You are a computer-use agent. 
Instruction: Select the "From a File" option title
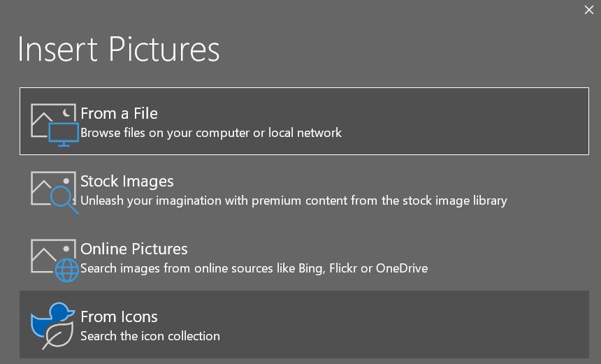tap(119, 113)
